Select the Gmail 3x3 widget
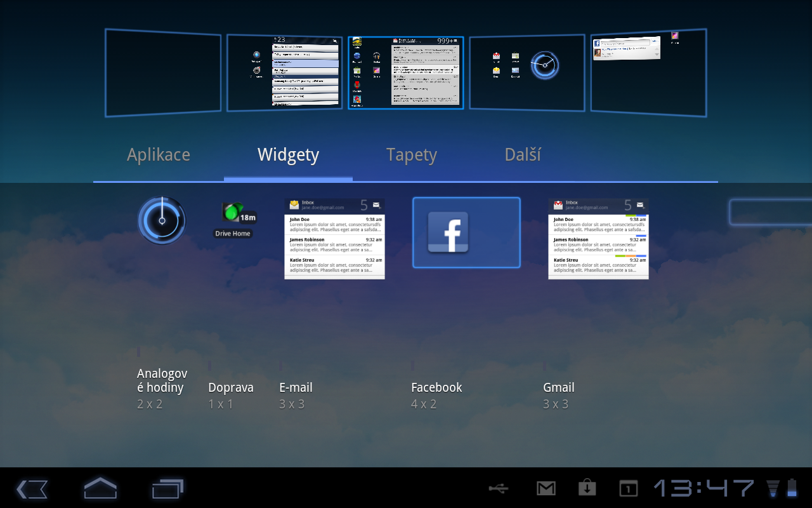The width and height of the screenshot is (812, 508). 598,238
